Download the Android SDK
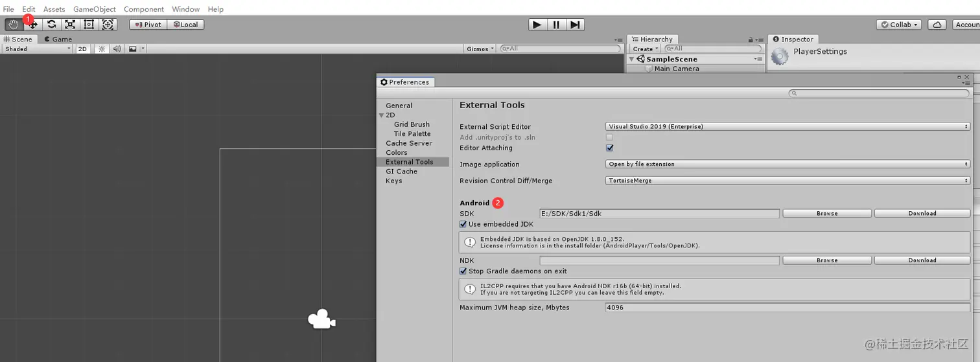Image resolution: width=980 pixels, height=362 pixels. (x=922, y=213)
